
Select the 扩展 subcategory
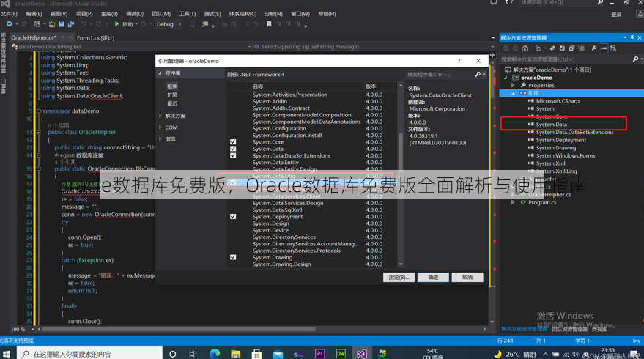coord(172,95)
